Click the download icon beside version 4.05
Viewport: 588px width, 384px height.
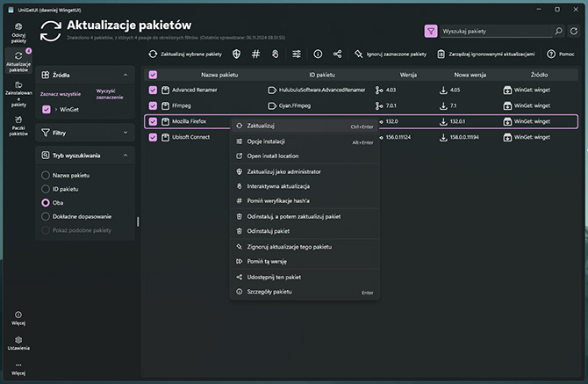tap(443, 91)
